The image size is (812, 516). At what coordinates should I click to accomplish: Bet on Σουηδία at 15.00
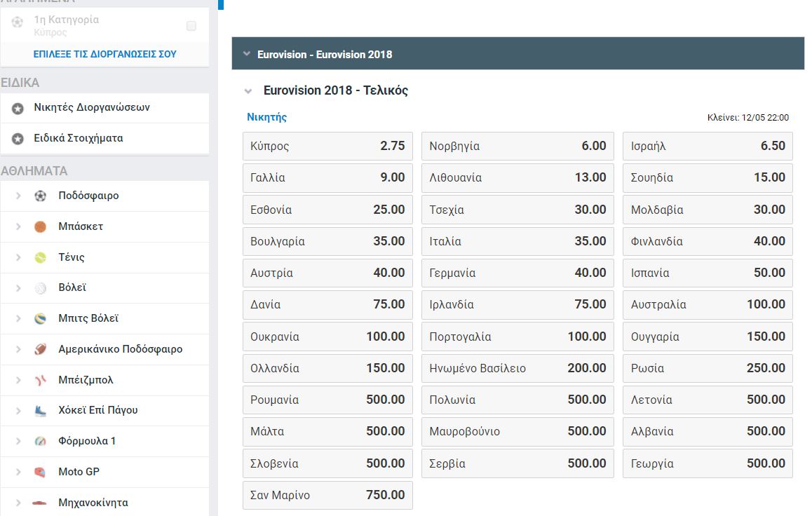tap(708, 177)
